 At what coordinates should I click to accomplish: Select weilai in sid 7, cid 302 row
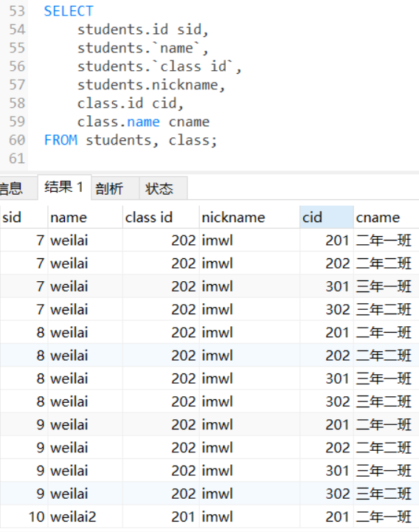point(85,309)
